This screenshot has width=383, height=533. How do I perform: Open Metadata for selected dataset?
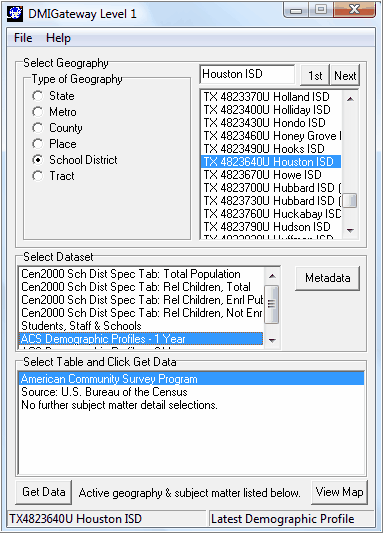point(327,278)
